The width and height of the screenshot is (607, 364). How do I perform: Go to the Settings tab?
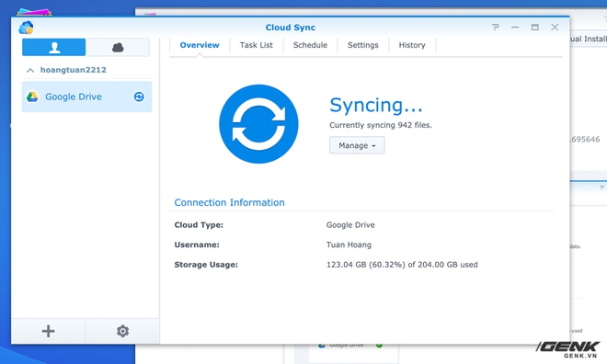(363, 45)
